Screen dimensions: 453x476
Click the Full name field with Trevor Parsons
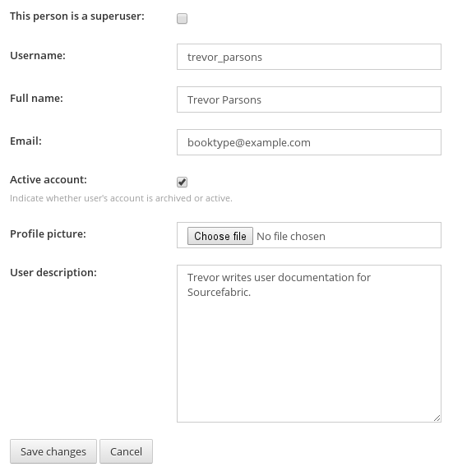click(x=309, y=99)
